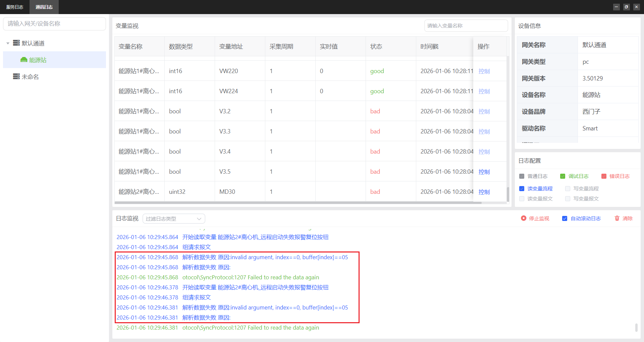Focus the 请输入变量名称 search field
Screen dimensions: 644x342
coord(466,26)
